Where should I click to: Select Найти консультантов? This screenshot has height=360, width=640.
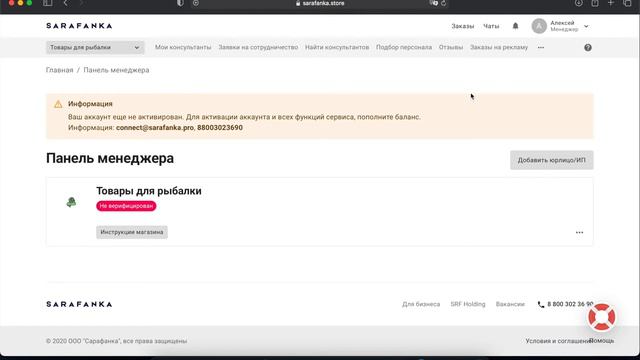(337, 47)
